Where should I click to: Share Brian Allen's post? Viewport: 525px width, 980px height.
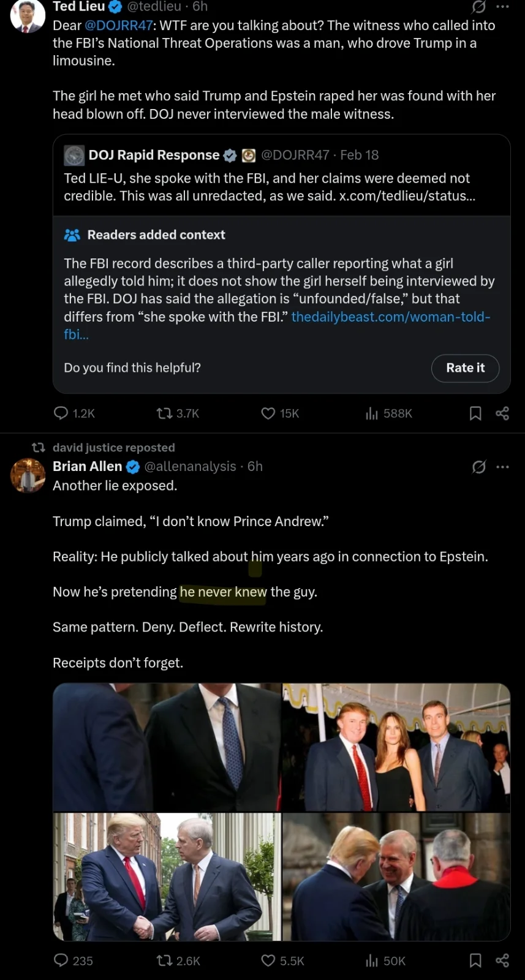(x=502, y=960)
